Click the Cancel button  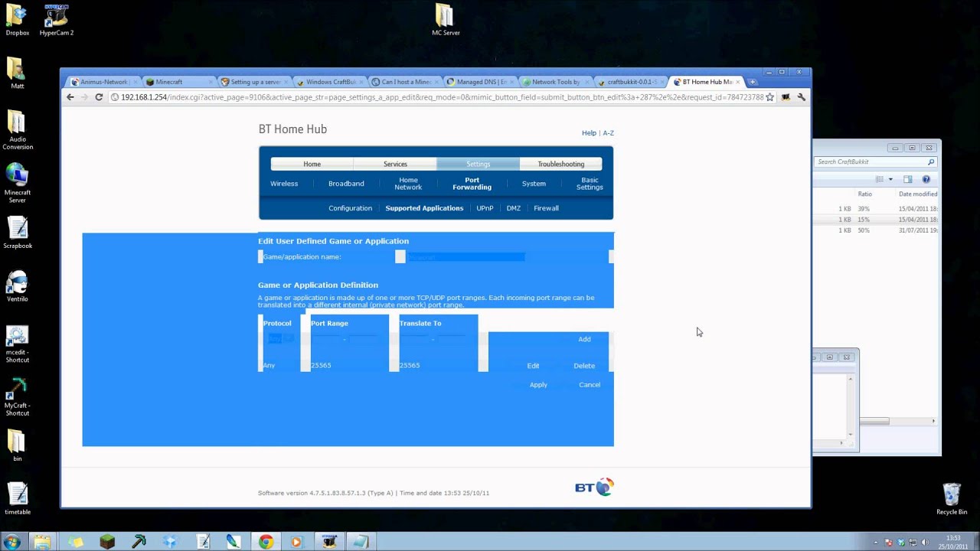point(590,385)
